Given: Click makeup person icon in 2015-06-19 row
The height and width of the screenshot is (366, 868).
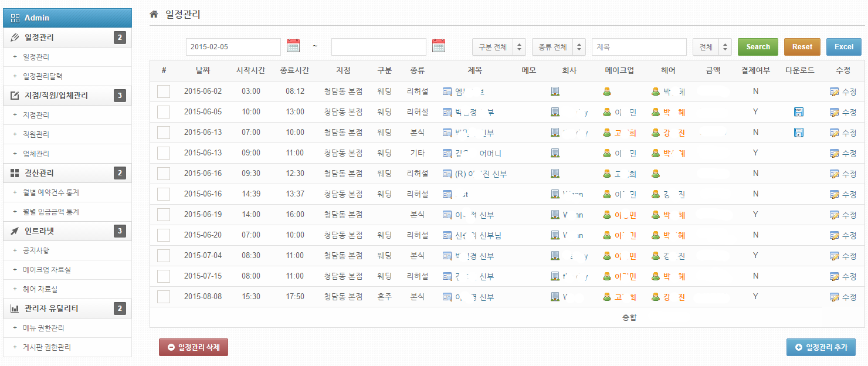Looking at the screenshot, I should pyautogui.click(x=607, y=215).
